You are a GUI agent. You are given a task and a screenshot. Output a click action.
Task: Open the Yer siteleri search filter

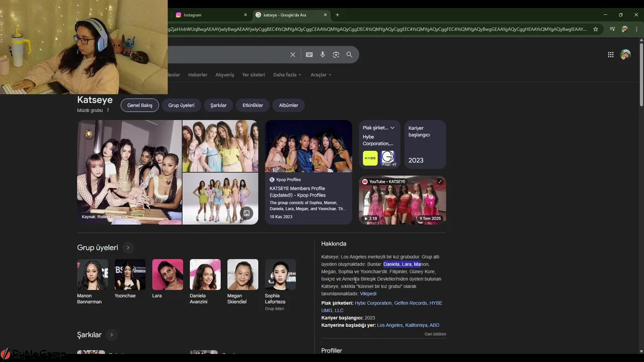(254, 75)
